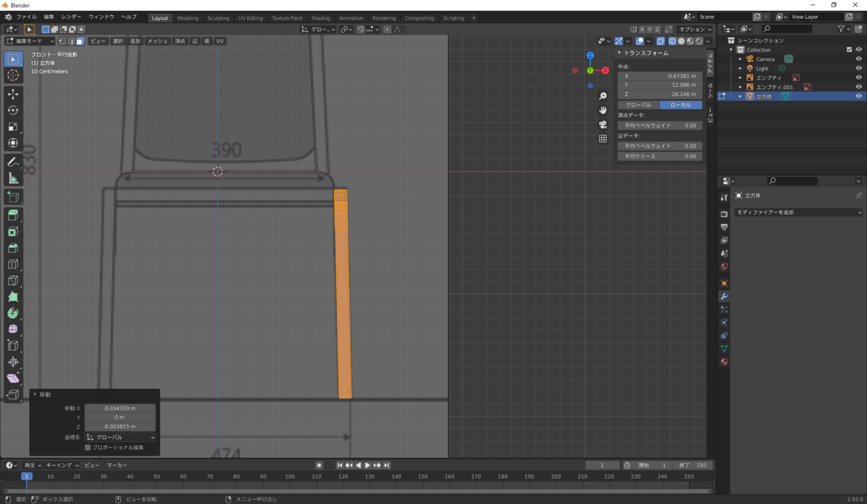Open the 座標系 グローバル dropdown
This screenshot has width=867, height=504.
(120, 438)
